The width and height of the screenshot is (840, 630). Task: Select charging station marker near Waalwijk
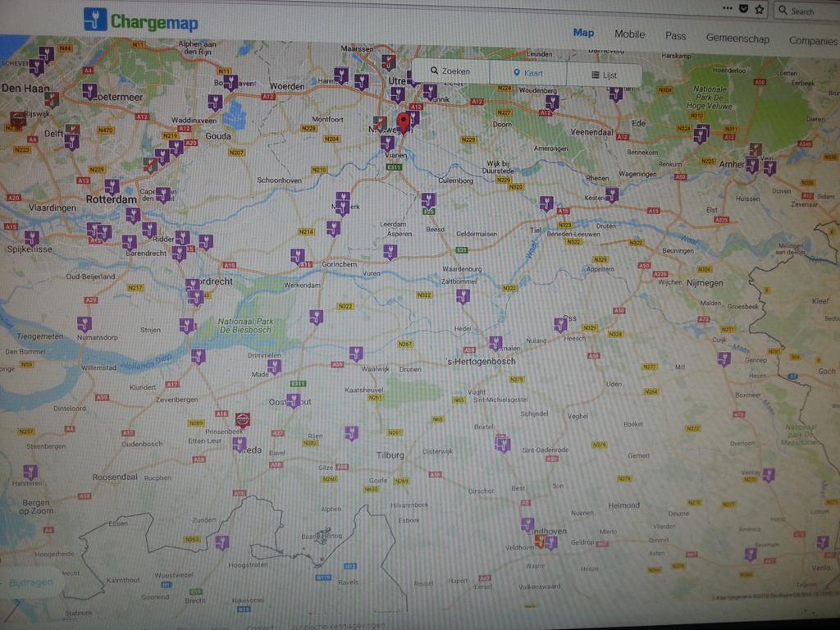[356, 354]
